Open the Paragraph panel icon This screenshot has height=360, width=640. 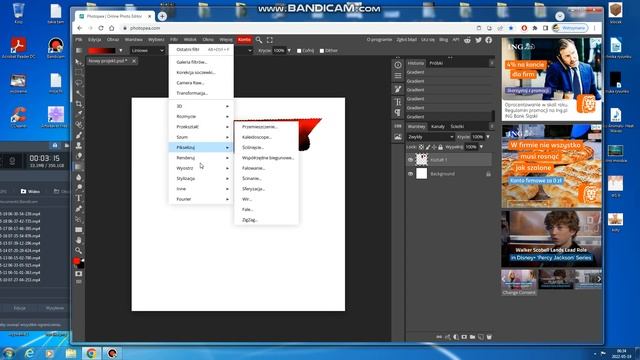click(x=398, y=113)
